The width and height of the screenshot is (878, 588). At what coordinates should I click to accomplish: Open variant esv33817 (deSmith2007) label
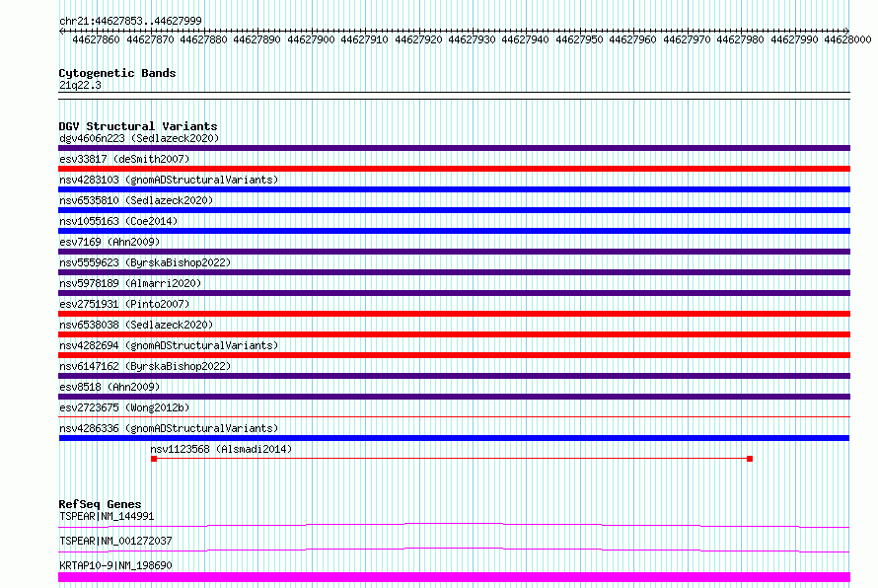124,159
